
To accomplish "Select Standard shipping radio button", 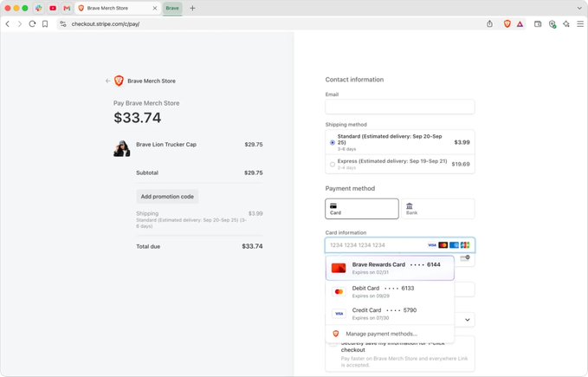I will click(x=333, y=142).
